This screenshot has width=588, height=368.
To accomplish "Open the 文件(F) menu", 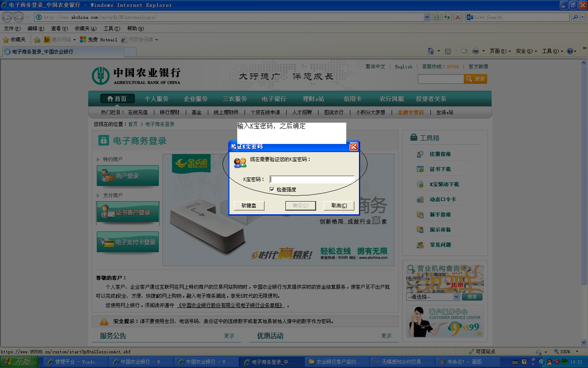I will pos(12,29).
